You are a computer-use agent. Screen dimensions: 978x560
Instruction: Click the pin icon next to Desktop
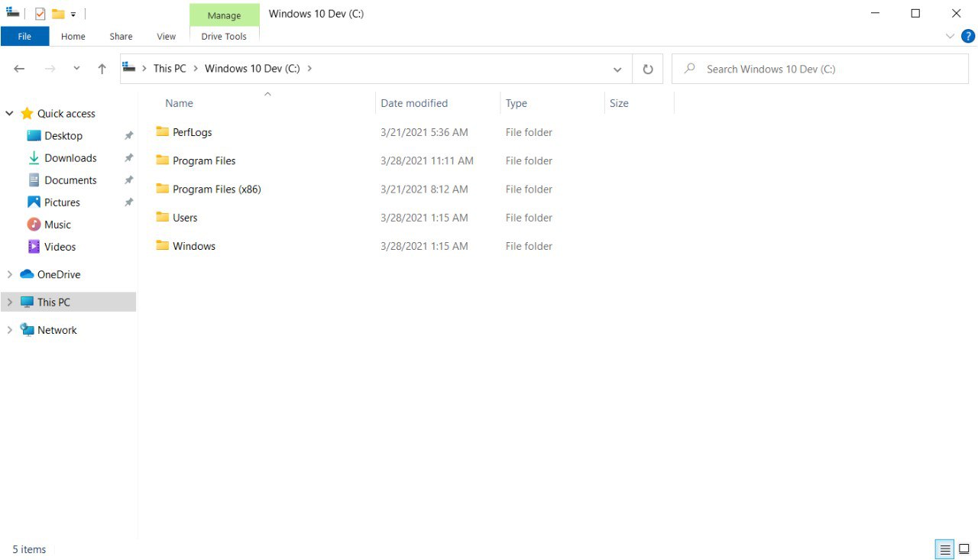click(128, 136)
